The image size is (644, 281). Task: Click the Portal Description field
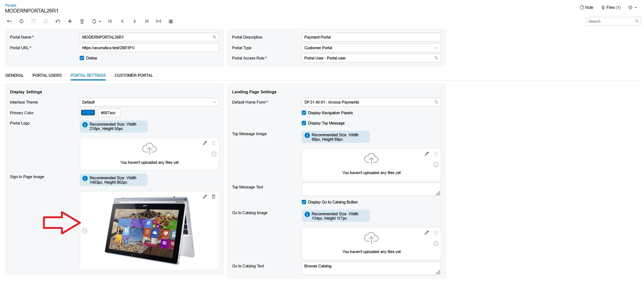pyautogui.click(x=371, y=37)
